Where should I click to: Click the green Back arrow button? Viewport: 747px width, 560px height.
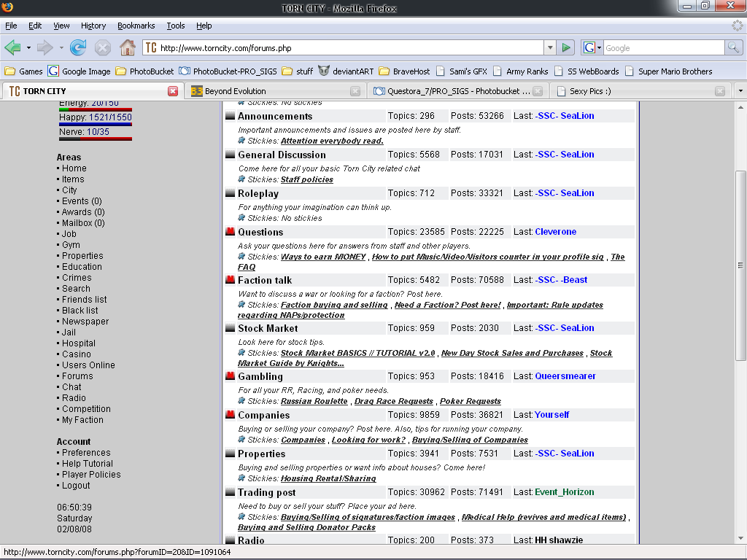click(12, 48)
